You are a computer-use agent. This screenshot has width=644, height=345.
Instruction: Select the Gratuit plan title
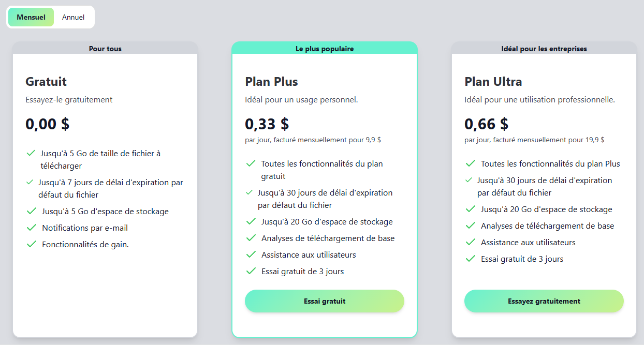46,82
